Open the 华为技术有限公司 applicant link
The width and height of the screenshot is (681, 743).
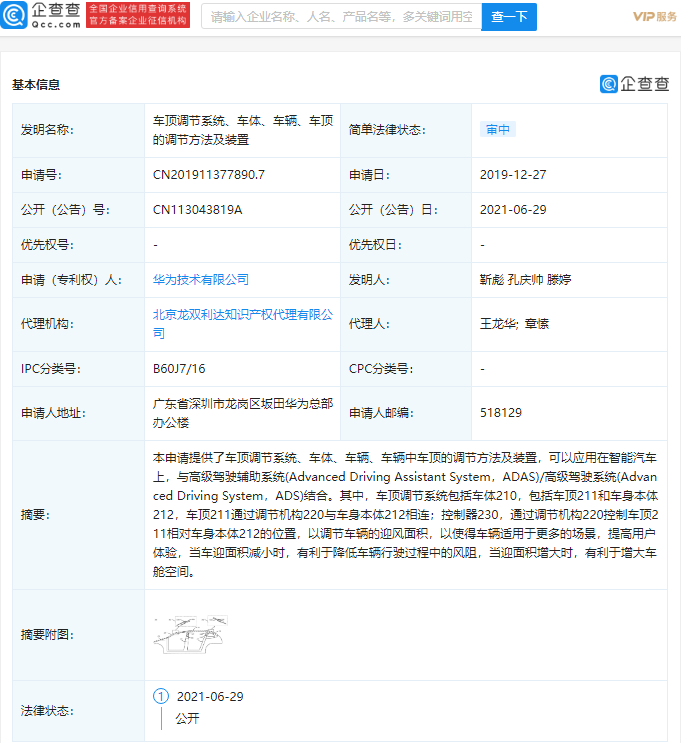point(201,280)
